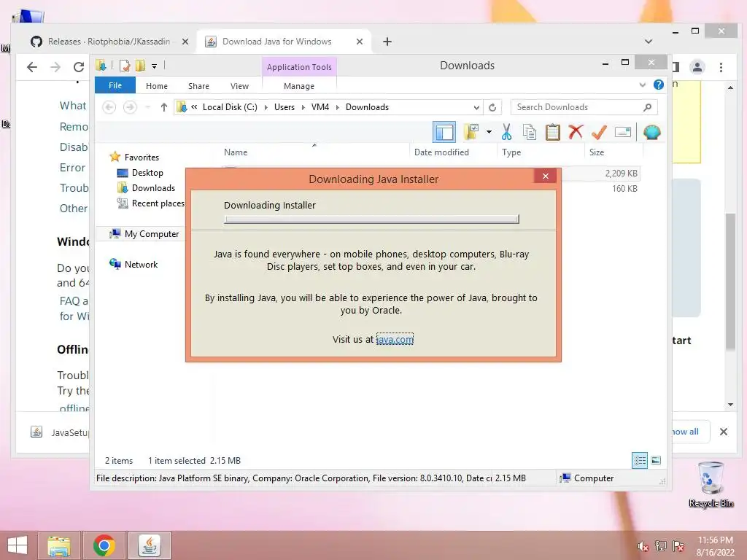Toggle the navigation pane layout icon

444,133
